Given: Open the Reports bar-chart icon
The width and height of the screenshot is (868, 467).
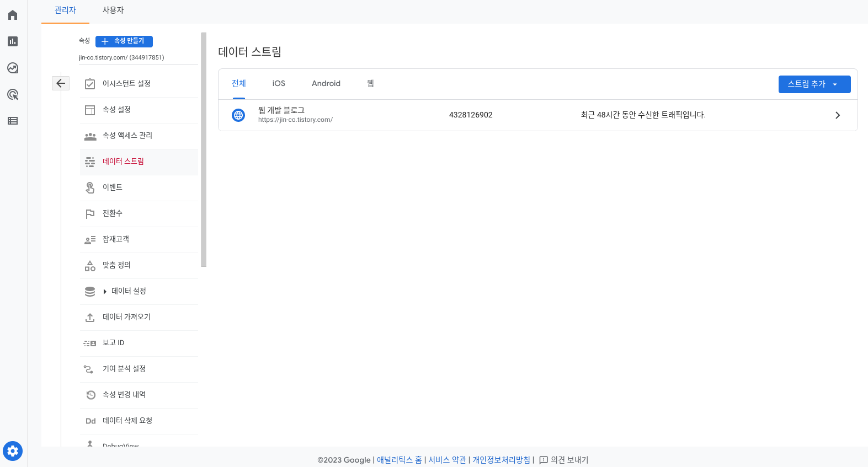Looking at the screenshot, I should [13, 41].
